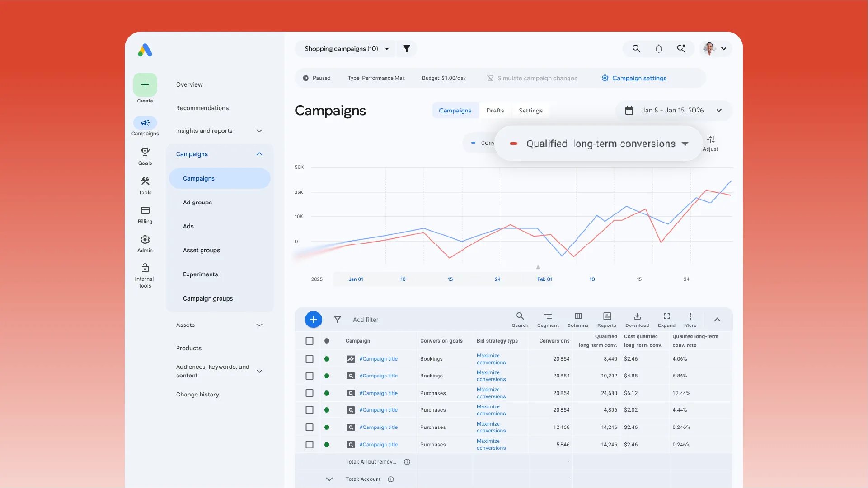This screenshot has width=868, height=488.
Task: Check the 10,202 qualified conversions row
Action: (310, 376)
